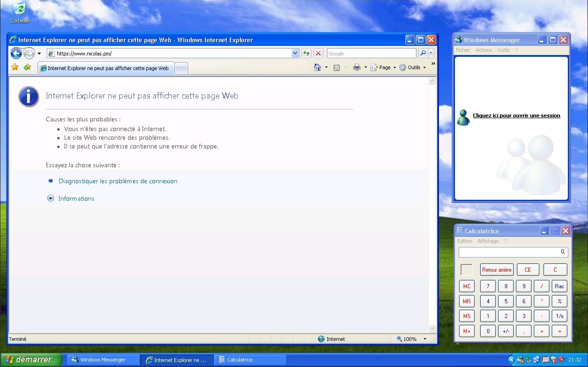Click the RSS feeds icon
Image resolution: width=588 pixels, height=367 pixels.
click(x=337, y=67)
